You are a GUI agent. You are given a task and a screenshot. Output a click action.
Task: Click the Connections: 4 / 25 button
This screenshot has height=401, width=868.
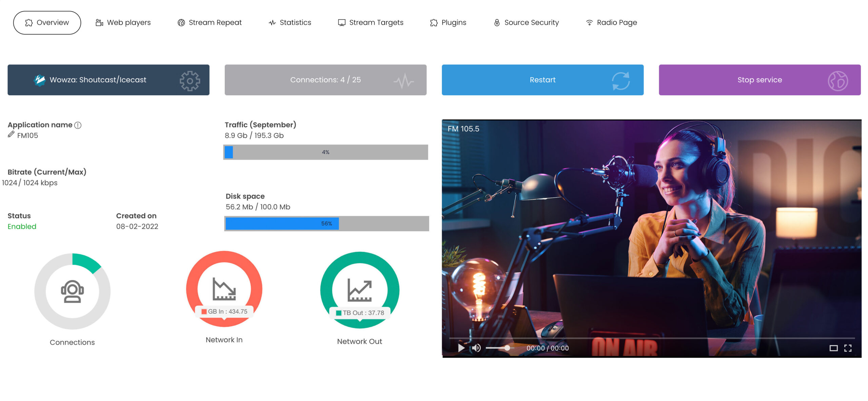(x=325, y=80)
